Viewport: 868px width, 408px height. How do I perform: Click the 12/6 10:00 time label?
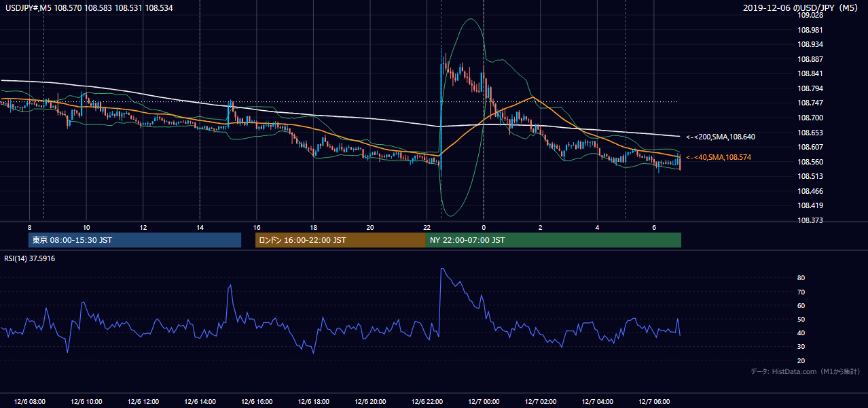coord(86,401)
